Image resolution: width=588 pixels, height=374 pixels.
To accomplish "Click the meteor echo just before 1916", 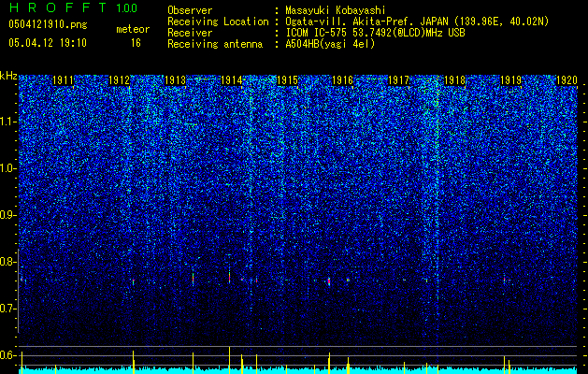I will click(329, 281).
